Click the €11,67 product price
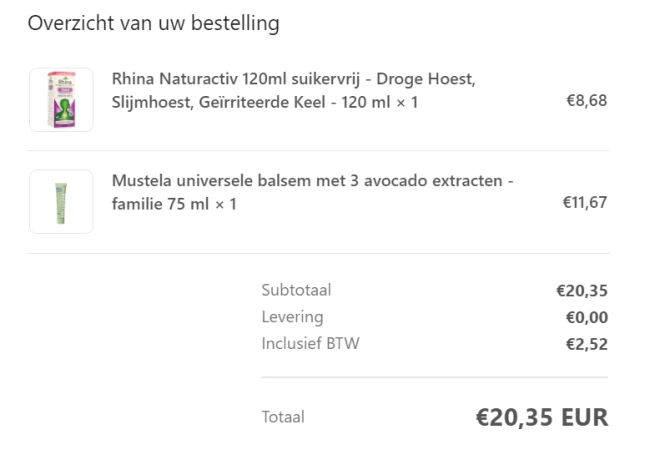 (584, 202)
